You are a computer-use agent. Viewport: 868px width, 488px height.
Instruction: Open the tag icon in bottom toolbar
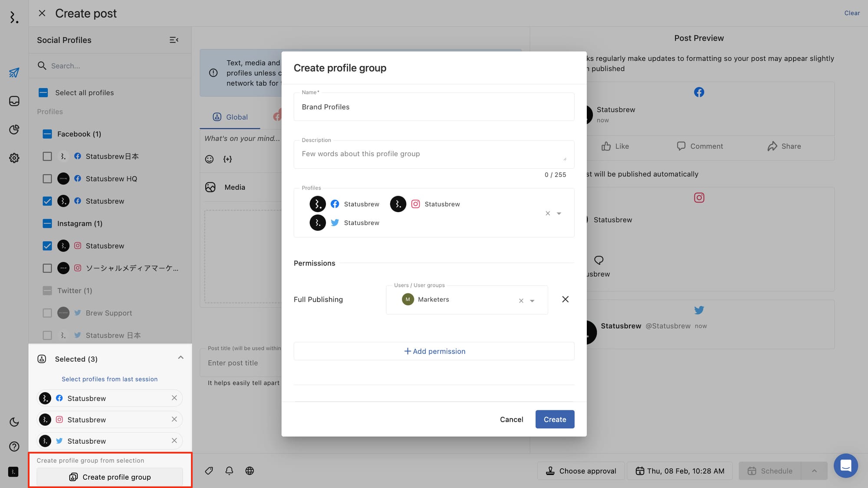point(209,471)
